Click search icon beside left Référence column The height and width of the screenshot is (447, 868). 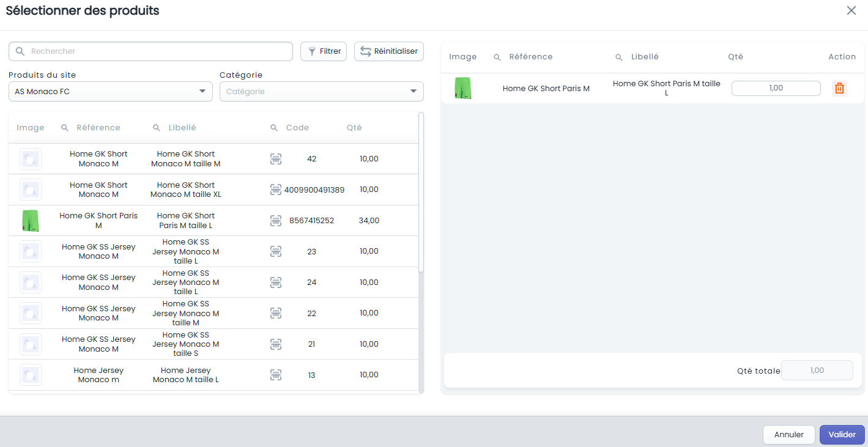coord(65,128)
